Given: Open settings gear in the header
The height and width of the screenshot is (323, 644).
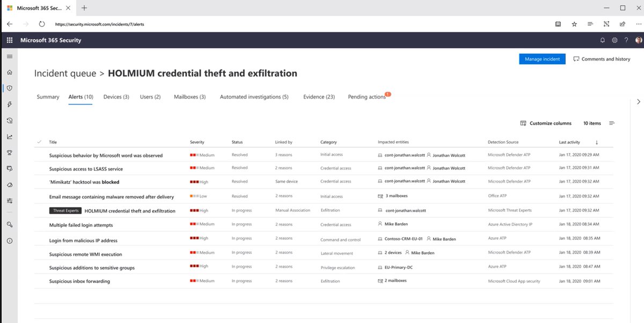Looking at the screenshot, I should [x=614, y=40].
